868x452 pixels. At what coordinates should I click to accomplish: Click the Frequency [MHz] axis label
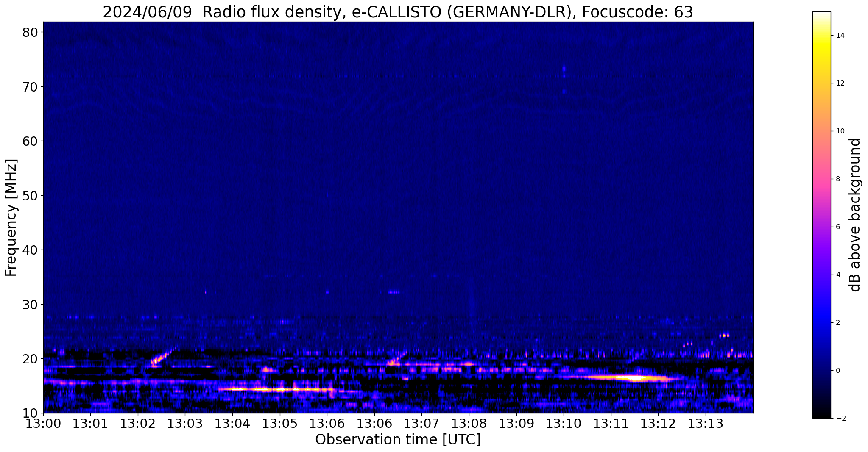tap(11, 217)
